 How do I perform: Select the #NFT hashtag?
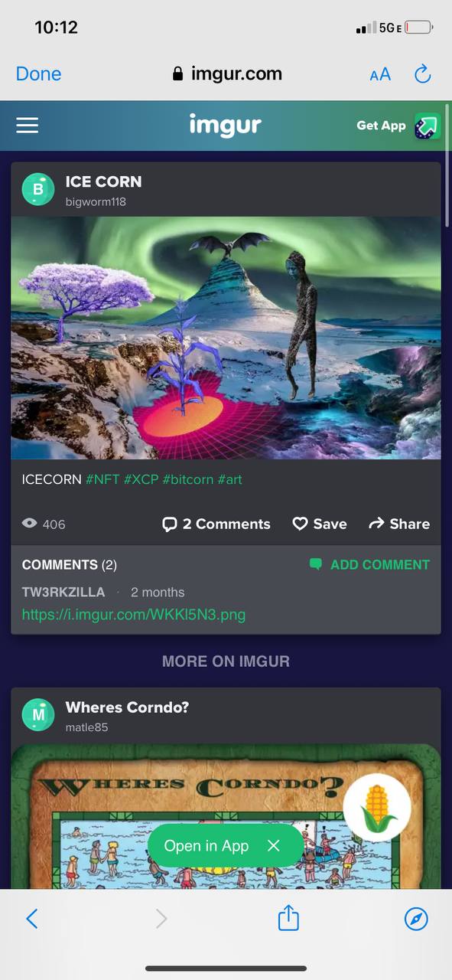[x=102, y=479]
